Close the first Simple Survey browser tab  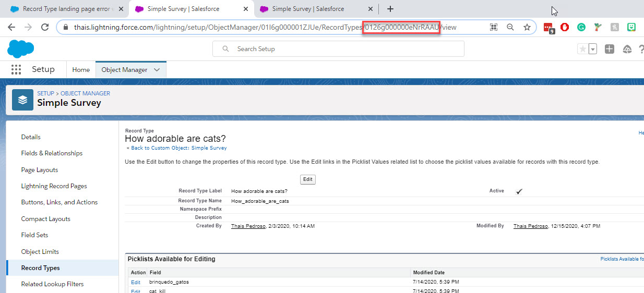point(246,9)
